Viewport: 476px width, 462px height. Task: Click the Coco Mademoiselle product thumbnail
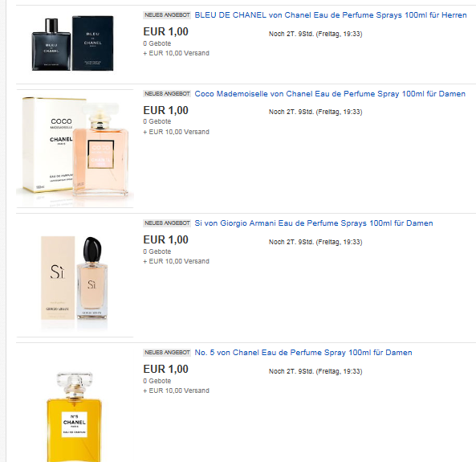tap(75, 149)
